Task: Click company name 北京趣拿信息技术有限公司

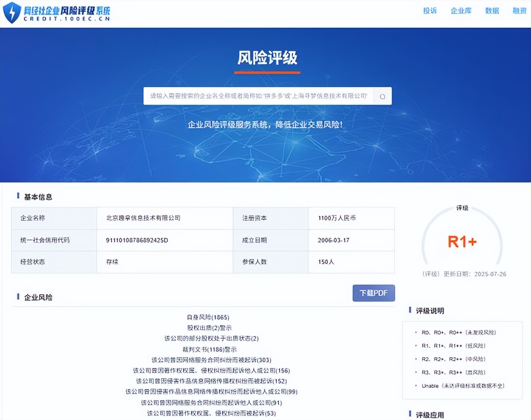Action: coord(143,218)
